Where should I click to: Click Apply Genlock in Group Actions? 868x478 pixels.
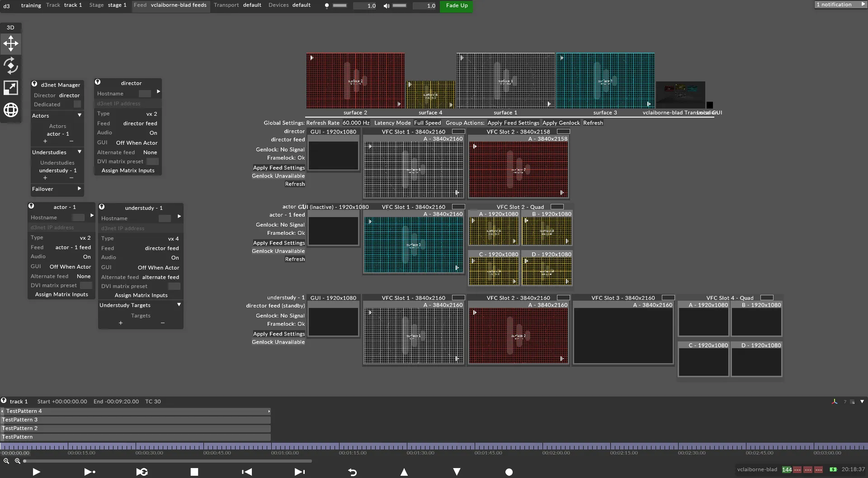point(561,123)
